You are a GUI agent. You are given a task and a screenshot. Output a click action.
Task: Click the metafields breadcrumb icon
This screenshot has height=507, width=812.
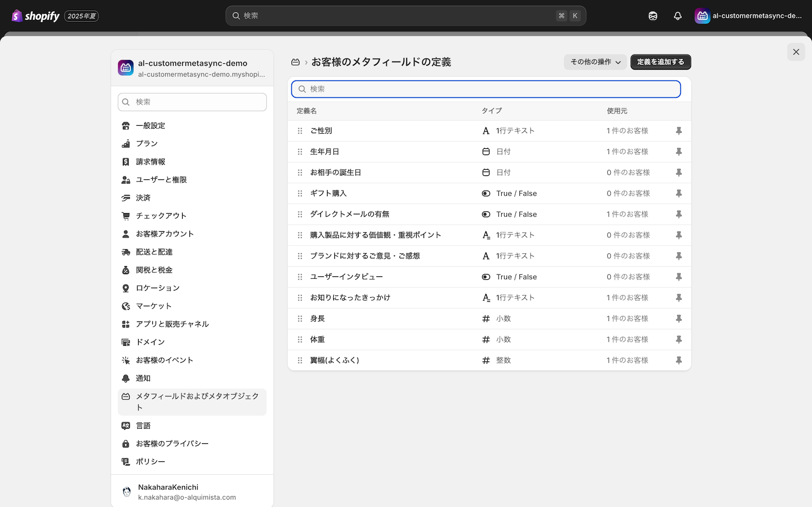(295, 62)
